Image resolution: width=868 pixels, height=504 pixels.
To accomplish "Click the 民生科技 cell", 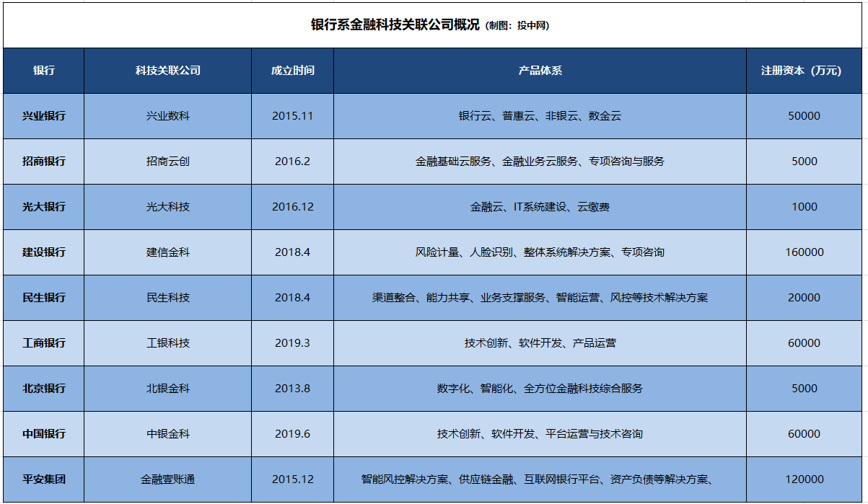I will pyautogui.click(x=168, y=298).
